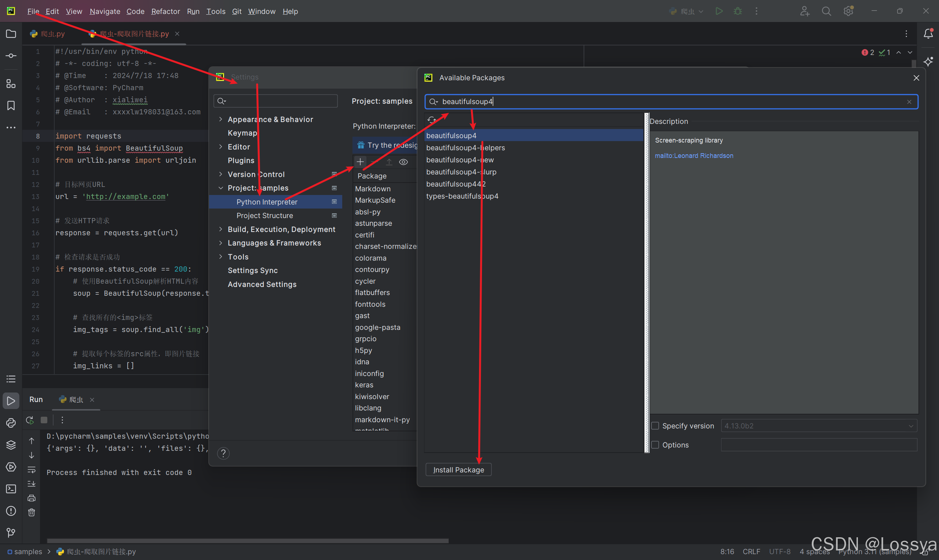Click the Debug bug icon in toolbar

[x=738, y=11]
